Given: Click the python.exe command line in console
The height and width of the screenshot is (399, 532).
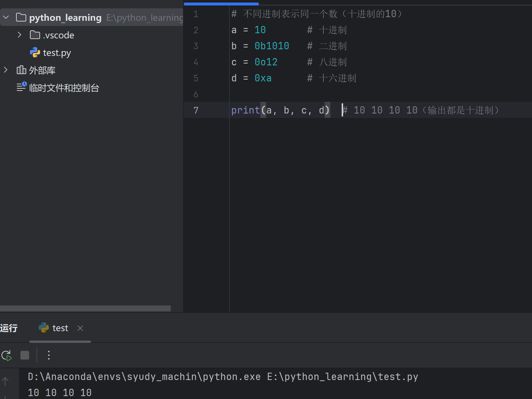Looking at the screenshot, I should click(223, 377).
